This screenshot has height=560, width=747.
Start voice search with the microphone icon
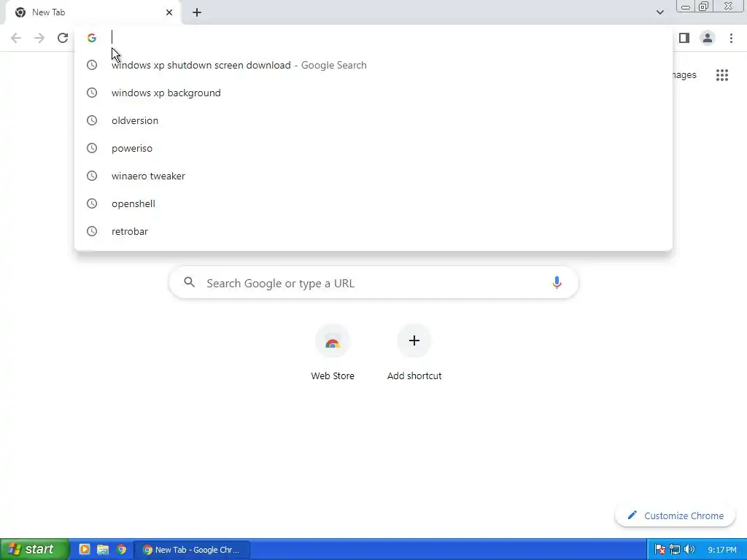pyautogui.click(x=557, y=282)
